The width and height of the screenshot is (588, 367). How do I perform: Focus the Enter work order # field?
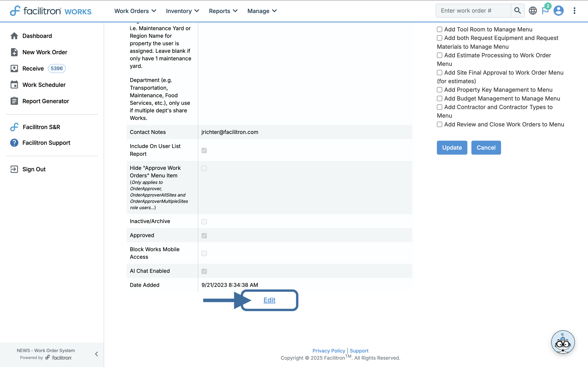point(473,11)
